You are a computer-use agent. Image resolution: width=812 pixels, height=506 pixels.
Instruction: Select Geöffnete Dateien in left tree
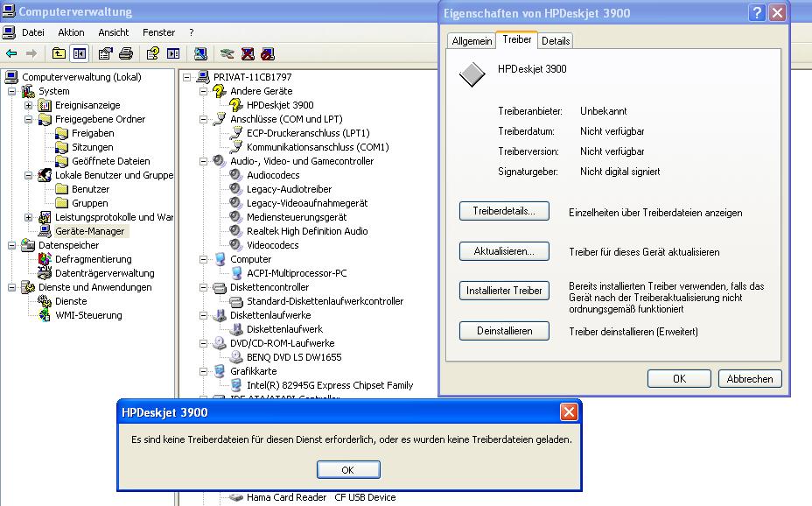[111, 161]
